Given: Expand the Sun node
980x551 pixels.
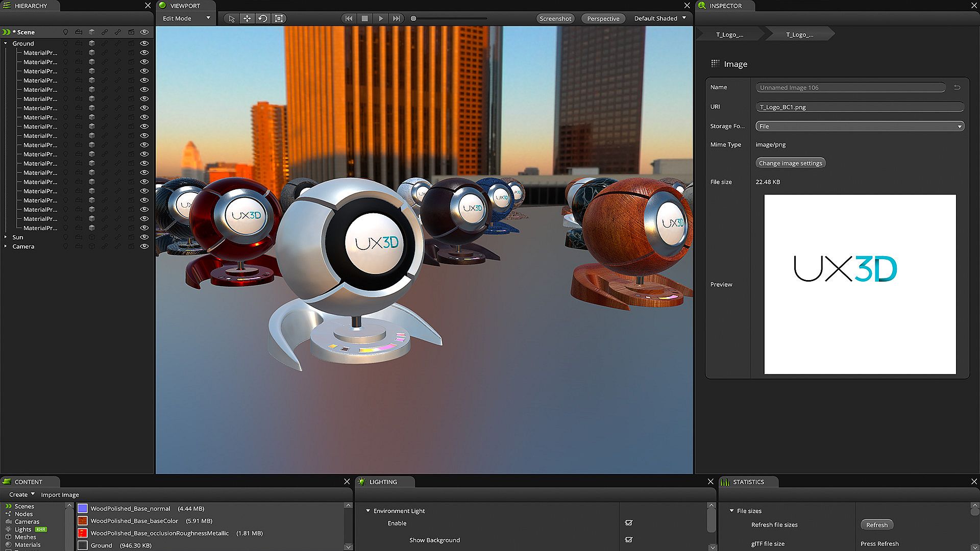Looking at the screenshot, I should click(x=6, y=237).
